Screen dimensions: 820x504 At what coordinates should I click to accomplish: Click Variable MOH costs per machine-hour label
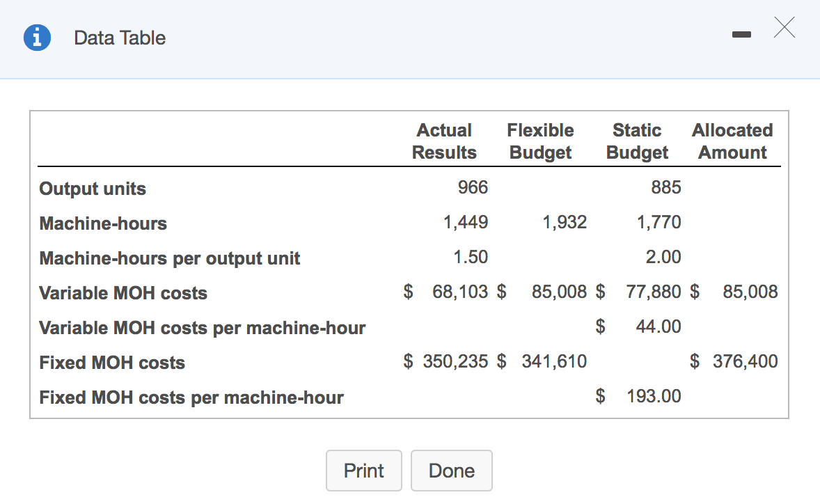coord(203,329)
